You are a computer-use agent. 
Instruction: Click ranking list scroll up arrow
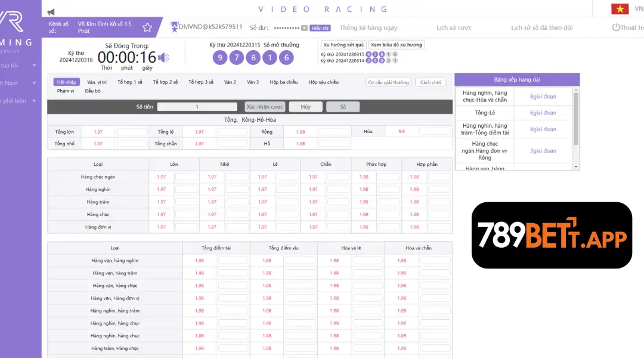576,90
